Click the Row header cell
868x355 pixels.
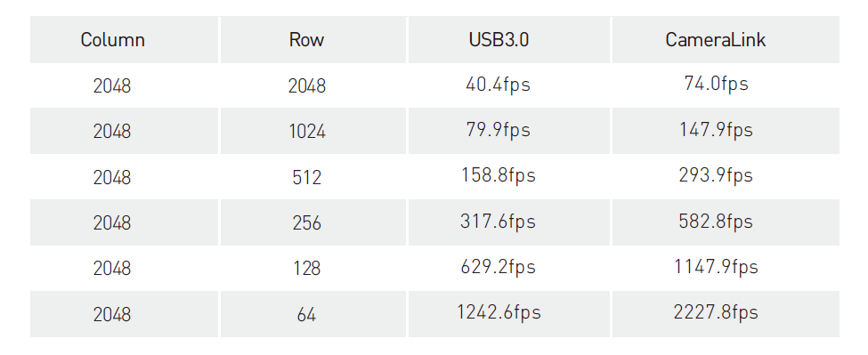[x=313, y=40]
